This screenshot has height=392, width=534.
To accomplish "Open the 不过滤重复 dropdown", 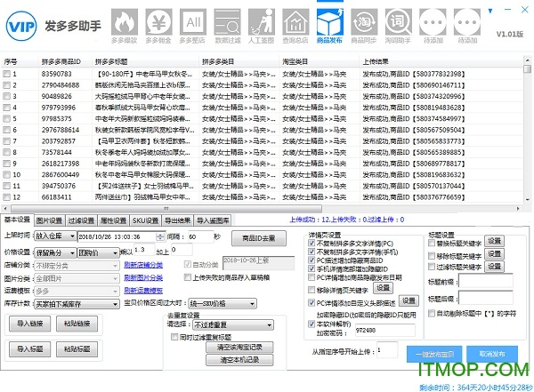I will pyautogui.click(x=233, y=325).
